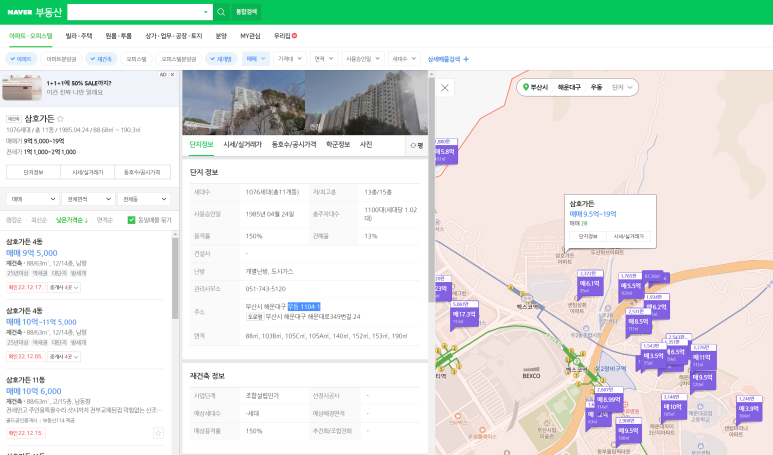This screenshot has width=773, height=455.
Task: Favorite 삼호가든 with the star icon
Action: point(60,119)
